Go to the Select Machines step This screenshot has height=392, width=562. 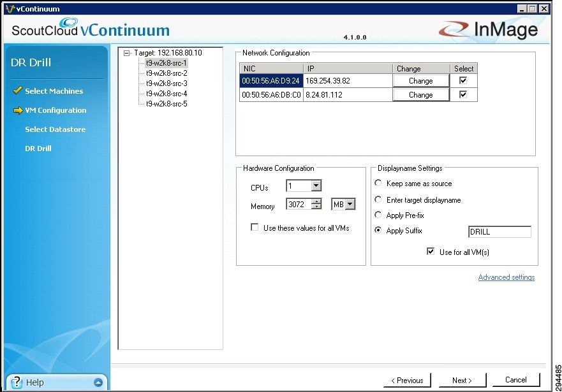point(54,91)
